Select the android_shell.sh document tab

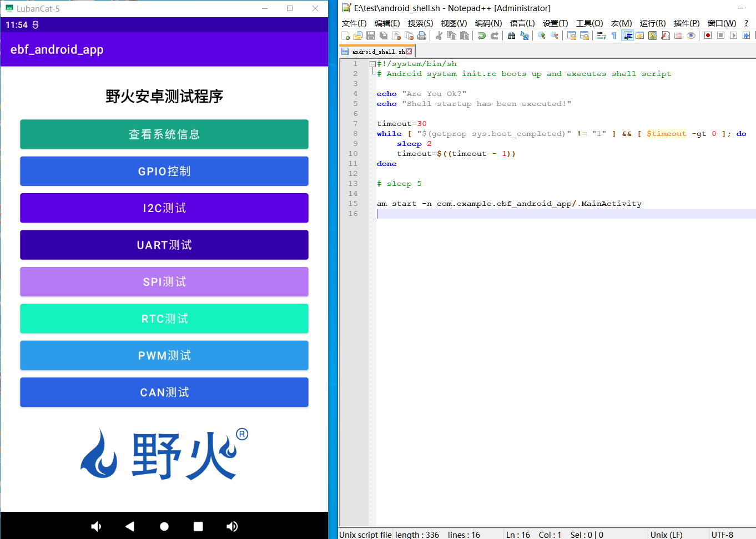pyautogui.click(x=377, y=51)
